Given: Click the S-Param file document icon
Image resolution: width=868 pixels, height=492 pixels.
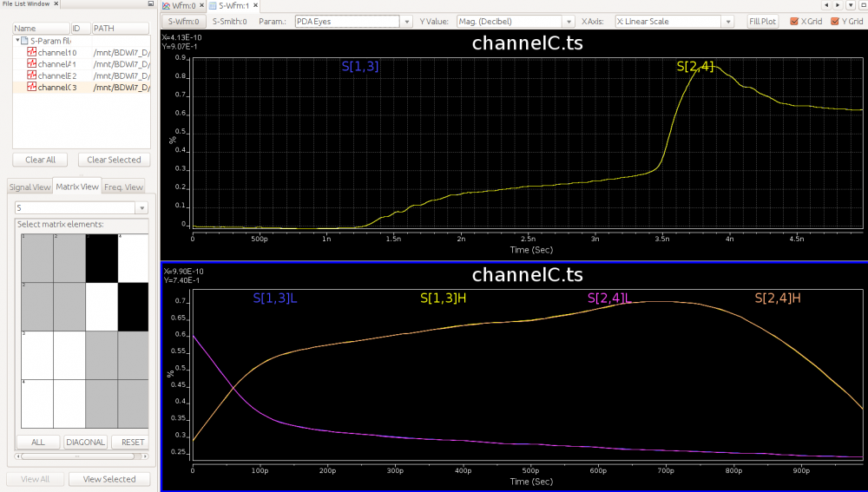Looking at the screenshot, I should tap(24, 41).
